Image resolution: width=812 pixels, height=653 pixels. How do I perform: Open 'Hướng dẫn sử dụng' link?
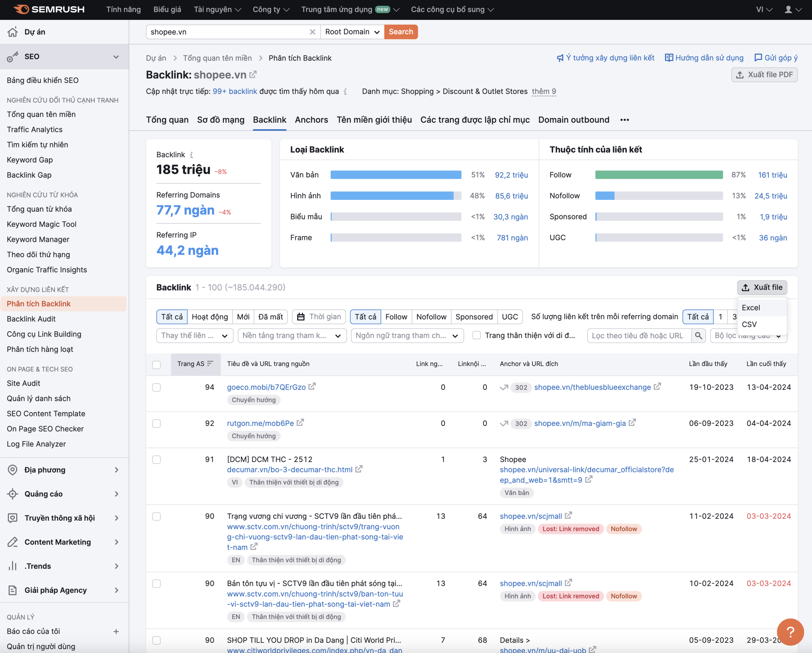click(704, 58)
